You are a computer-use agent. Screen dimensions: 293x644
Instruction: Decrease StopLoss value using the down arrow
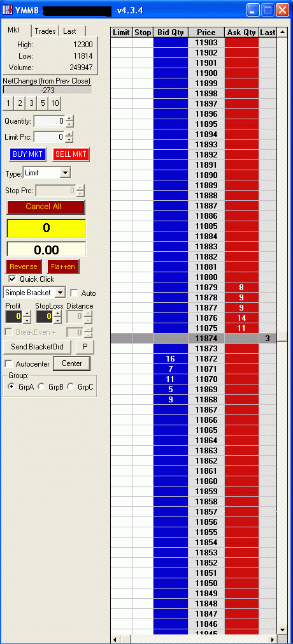tap(58, 319)
